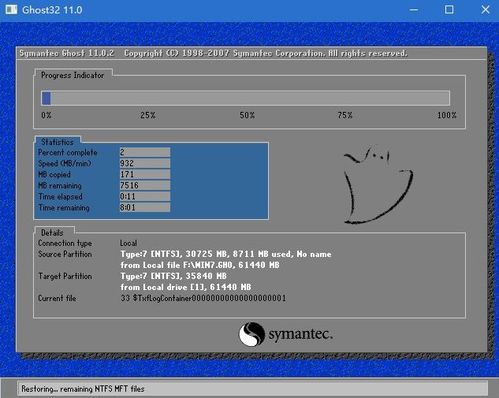Click the Restoring NTFS MFT files status
Screen dimensions: 499x398
tap(83, 389)
